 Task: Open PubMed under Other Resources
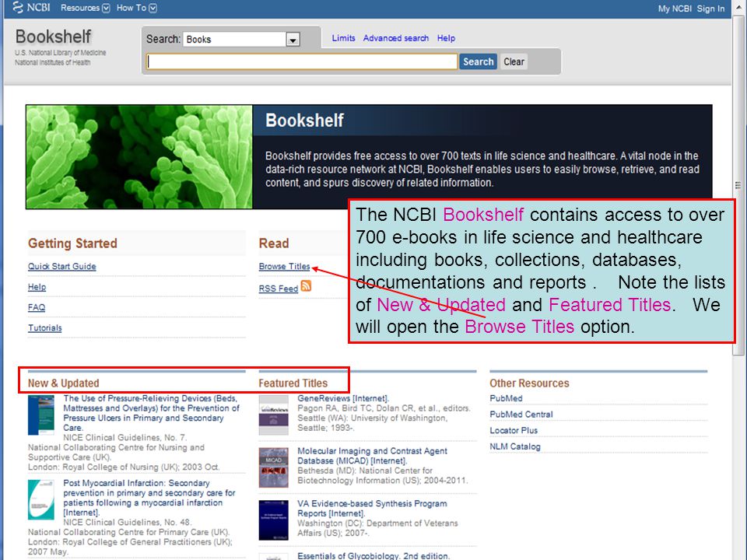[506, 398]
